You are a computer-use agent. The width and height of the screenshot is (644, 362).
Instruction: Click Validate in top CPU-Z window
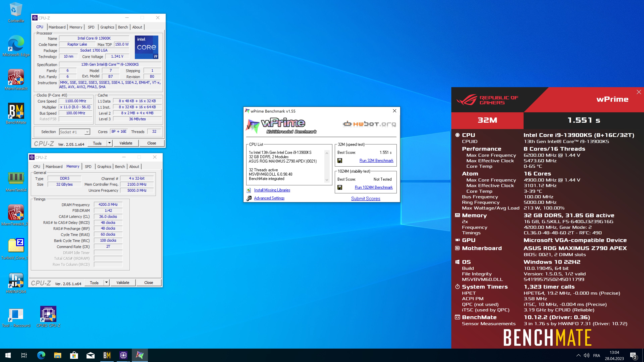pos(126,143)
